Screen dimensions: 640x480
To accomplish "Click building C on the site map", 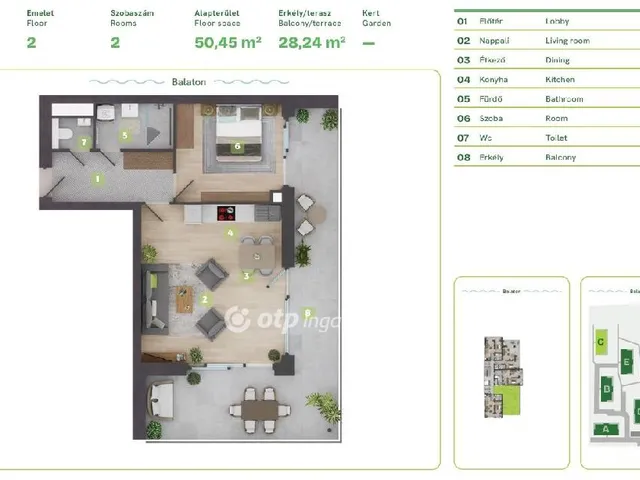I will pos(600,342).
